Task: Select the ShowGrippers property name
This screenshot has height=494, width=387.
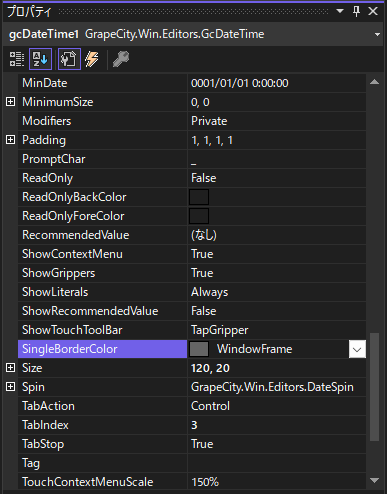Action: pos(59,273)
